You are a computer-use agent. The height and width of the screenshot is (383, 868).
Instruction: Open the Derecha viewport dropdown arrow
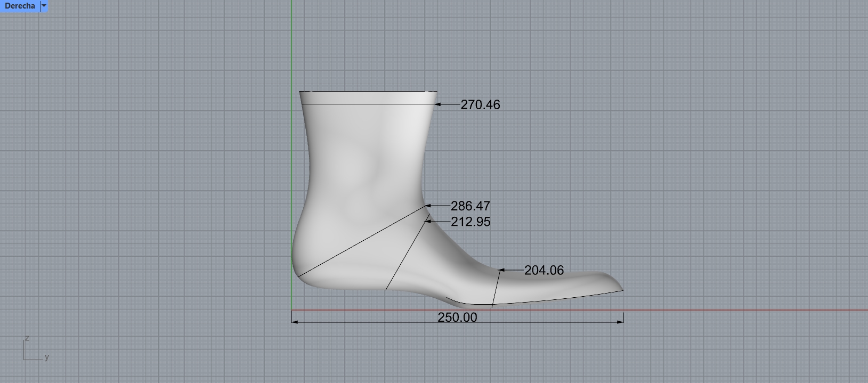(x=44, y=6)
